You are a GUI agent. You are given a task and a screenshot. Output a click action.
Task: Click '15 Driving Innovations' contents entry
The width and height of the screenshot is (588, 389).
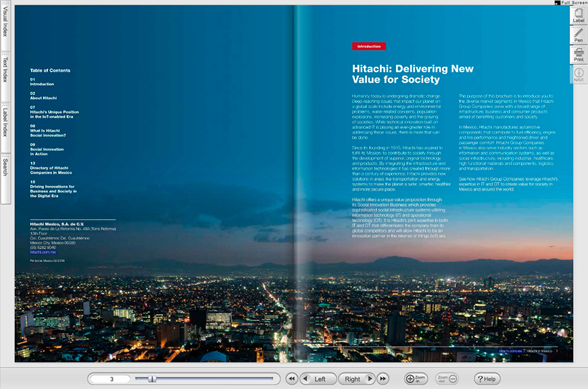tap(53, 189)
